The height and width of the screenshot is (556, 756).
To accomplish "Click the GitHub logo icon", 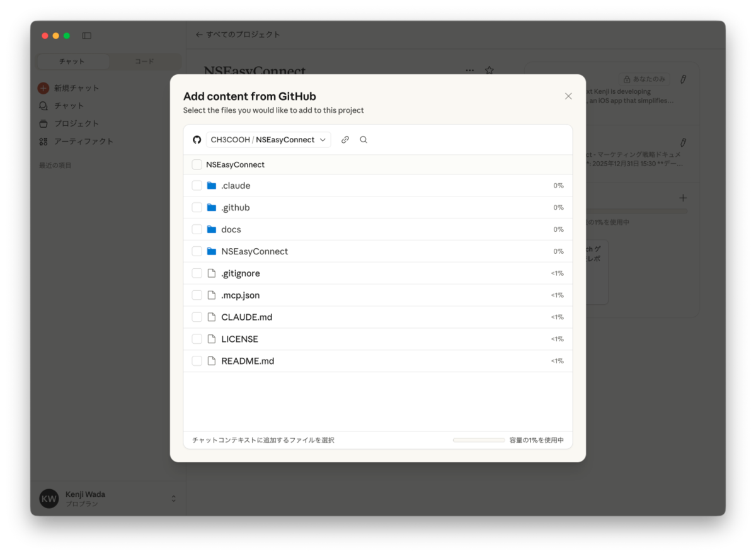I will [x=197, y=140].
